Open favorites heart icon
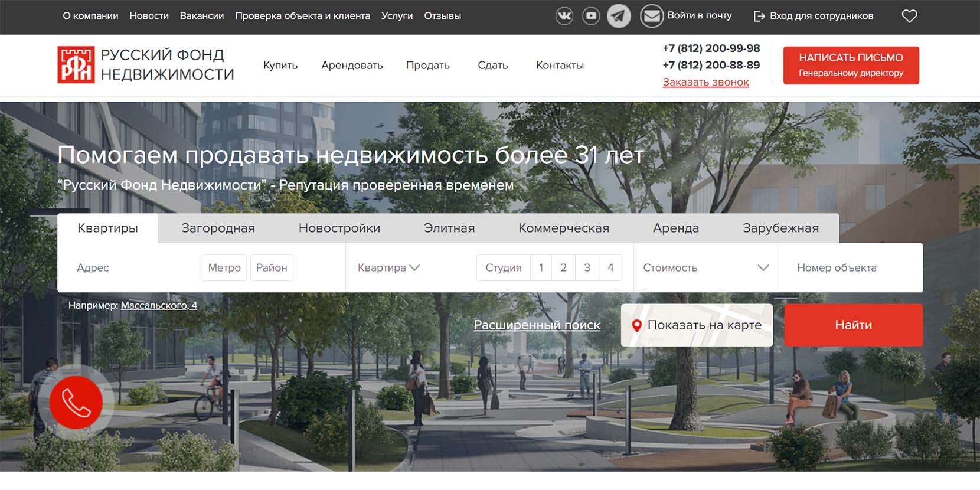This screenshot has height=490, width=980. [909, 16]
